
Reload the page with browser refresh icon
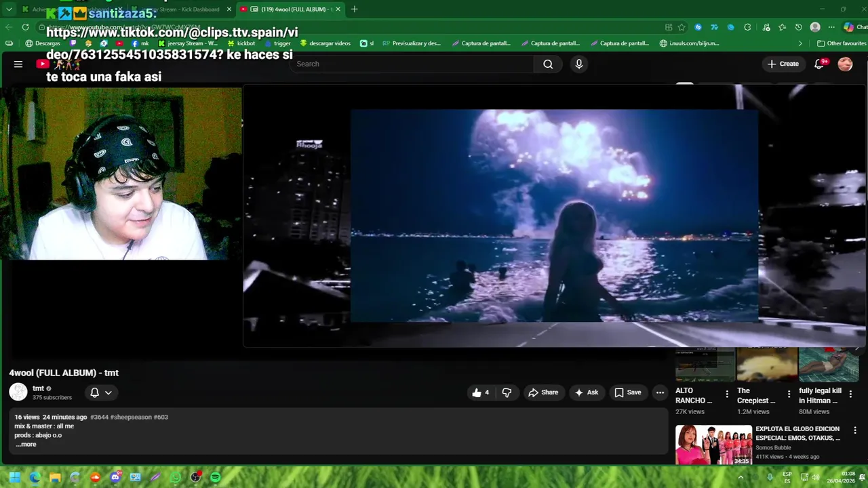[x=25, y=27]
